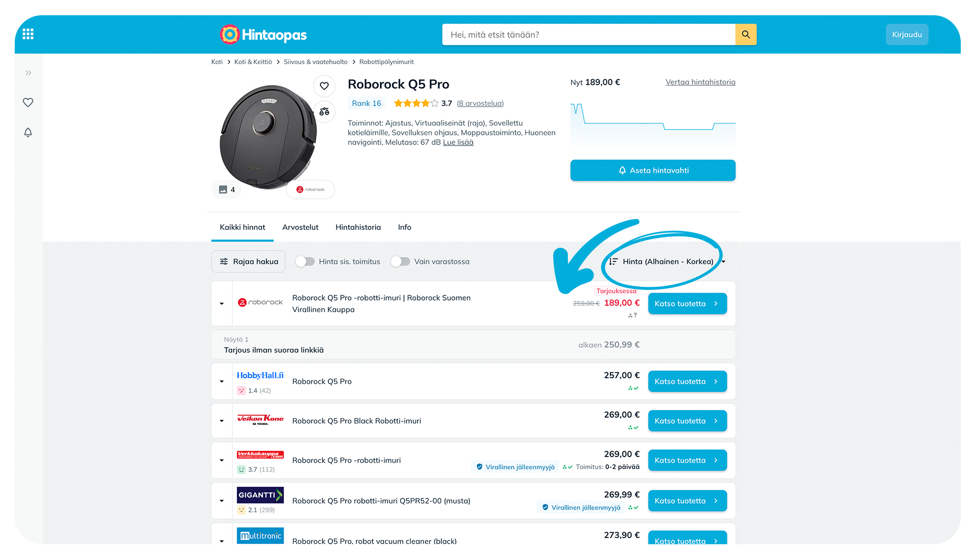Click Aseta hintavahti button
The width and height of the screenshot is (976, 560).
652,170
